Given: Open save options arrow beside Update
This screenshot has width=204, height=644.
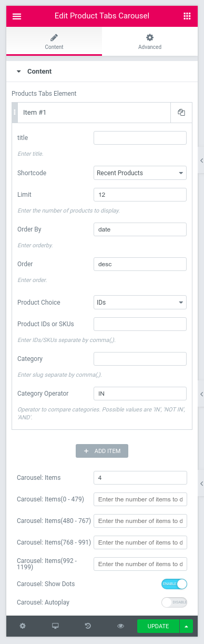Looking at the screenshot, I should [186, 626].
